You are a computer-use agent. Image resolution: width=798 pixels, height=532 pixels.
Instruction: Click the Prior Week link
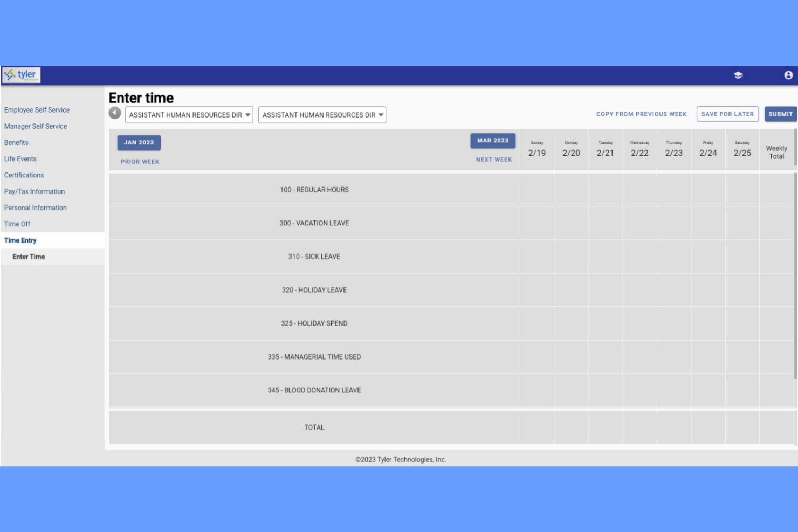pos(140,161)
